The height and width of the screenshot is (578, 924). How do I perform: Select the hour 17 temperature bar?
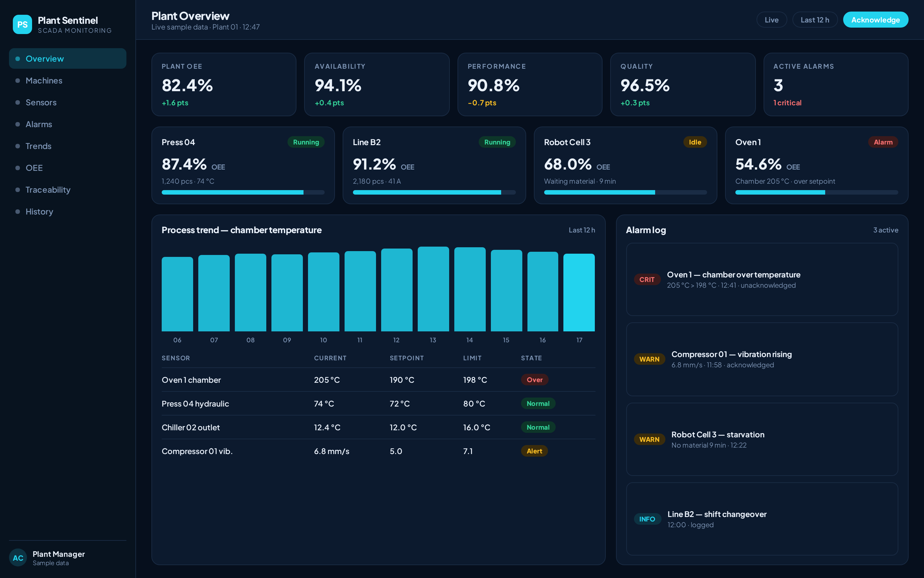[579, 293]
